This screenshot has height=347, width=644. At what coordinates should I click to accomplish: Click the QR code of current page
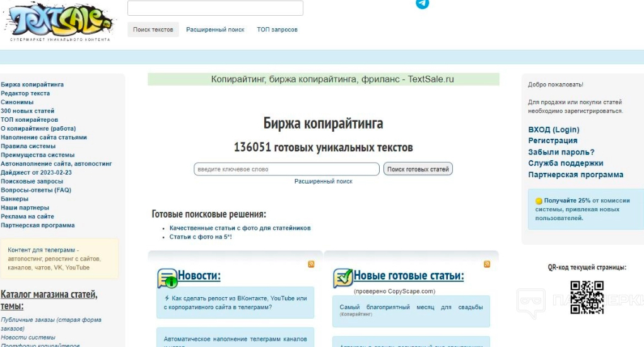pos(587,297)
